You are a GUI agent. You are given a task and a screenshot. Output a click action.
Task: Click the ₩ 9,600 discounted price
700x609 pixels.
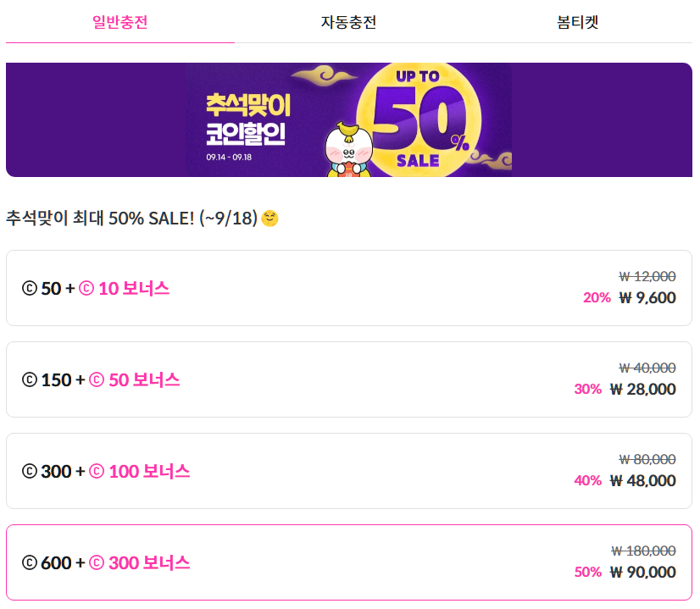(647, 297)
